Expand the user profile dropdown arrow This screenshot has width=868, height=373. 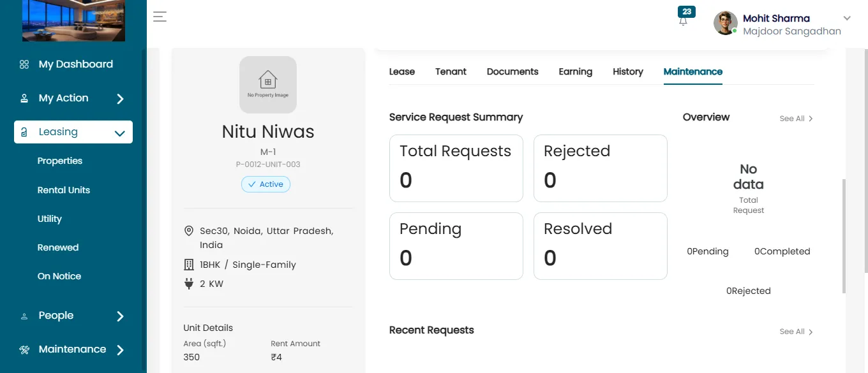click(847, 18)
